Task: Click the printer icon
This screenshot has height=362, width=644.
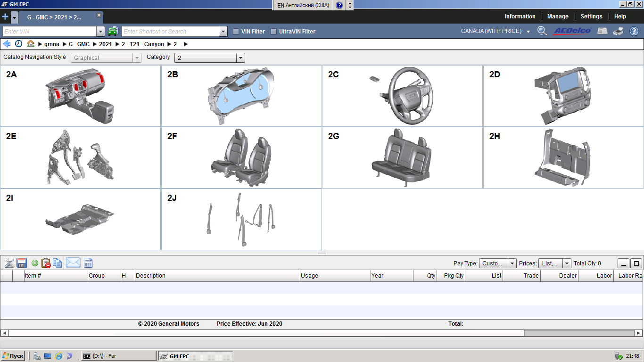Action: pos(618,31)
